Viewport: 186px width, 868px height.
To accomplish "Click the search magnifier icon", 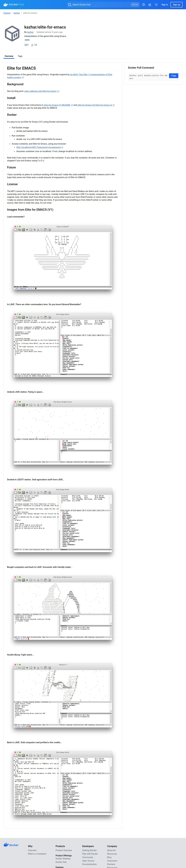I will (x=70, y=5).
